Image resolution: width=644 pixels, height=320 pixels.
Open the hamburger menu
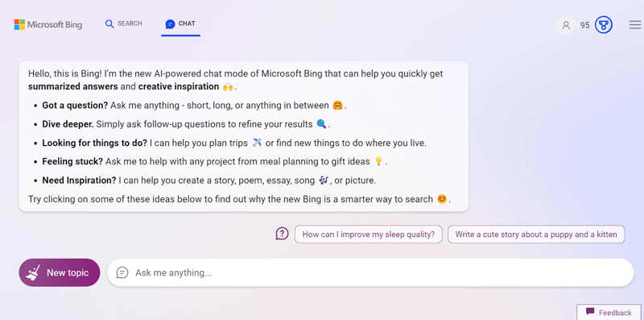pyautogui.click(x=635, y=25)
